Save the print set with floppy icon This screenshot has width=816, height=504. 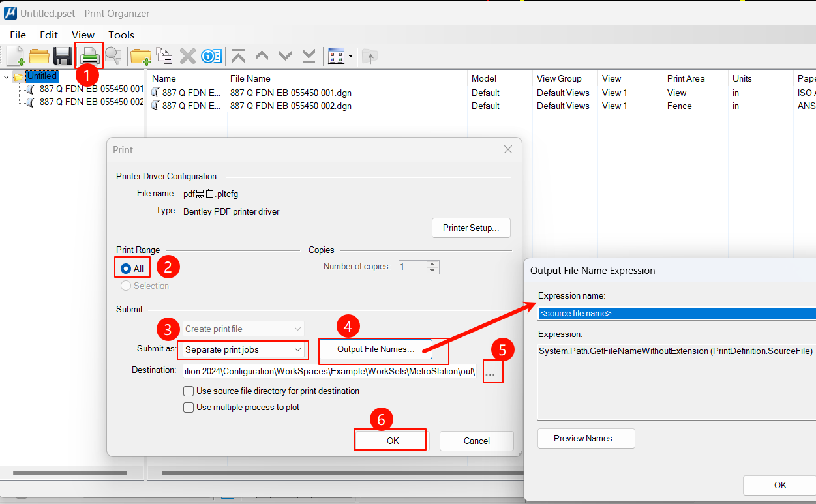pos(63,56)
